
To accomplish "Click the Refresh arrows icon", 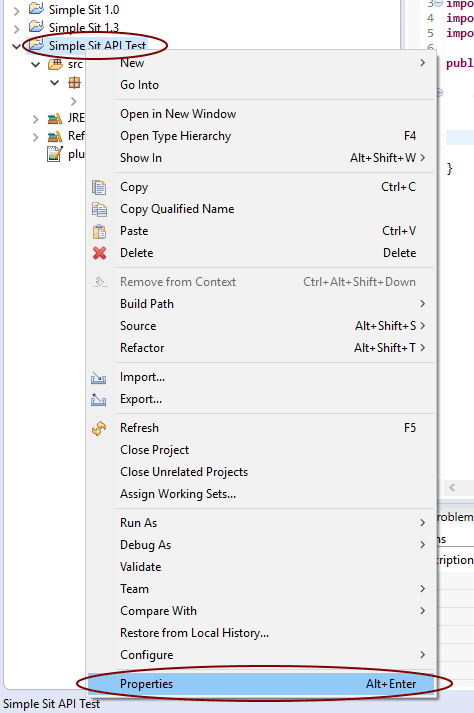I will click(x=99, y=428).
